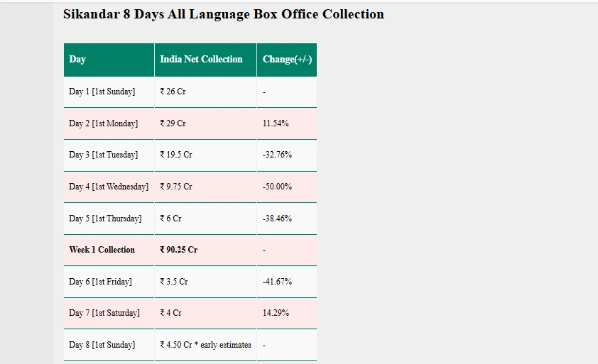The image size is (598, 364).
Task: Click the 11.54% change value
Action: (x=276, y=123)
